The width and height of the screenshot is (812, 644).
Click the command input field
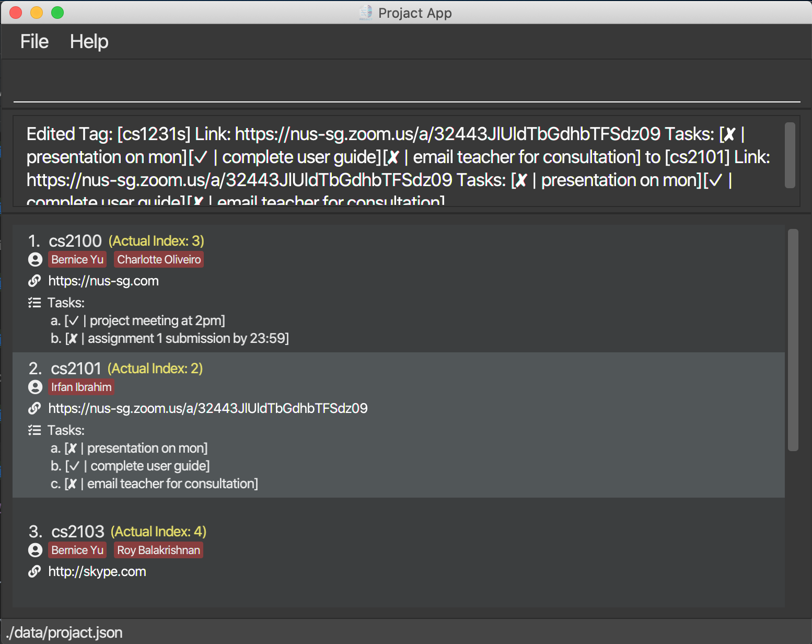pos(407,85)
